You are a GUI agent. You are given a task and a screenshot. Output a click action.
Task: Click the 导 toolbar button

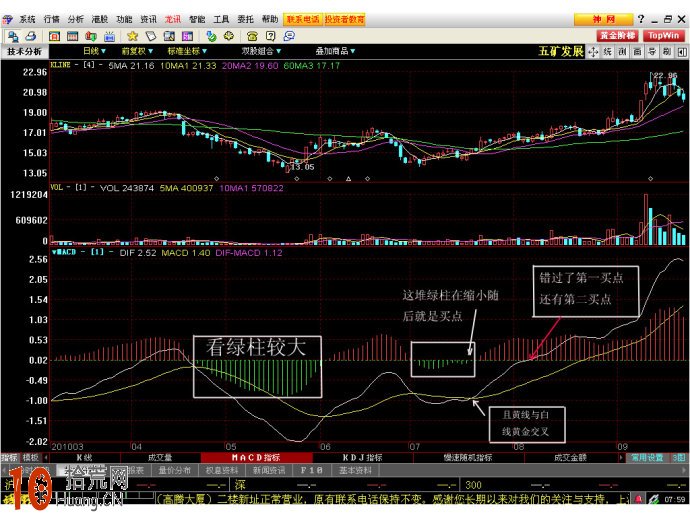[652, 52]
